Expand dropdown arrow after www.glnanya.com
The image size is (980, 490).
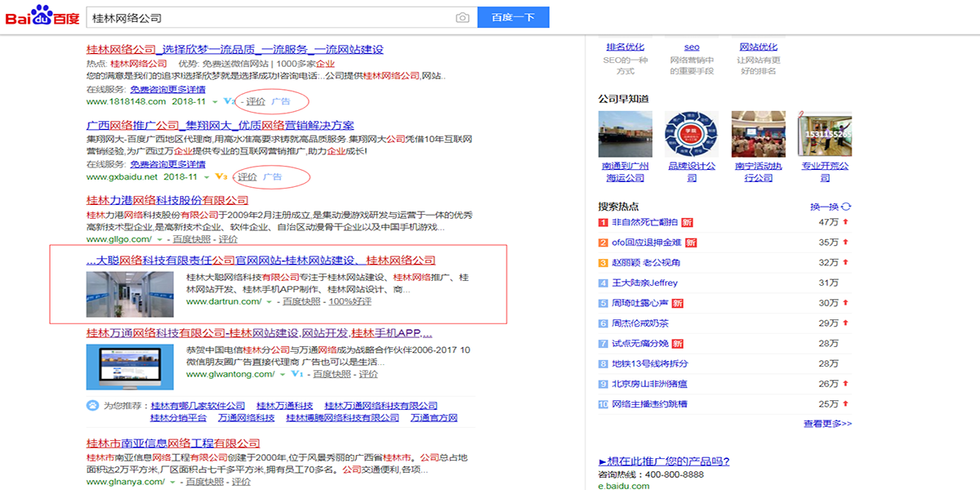tap(171, 482)
